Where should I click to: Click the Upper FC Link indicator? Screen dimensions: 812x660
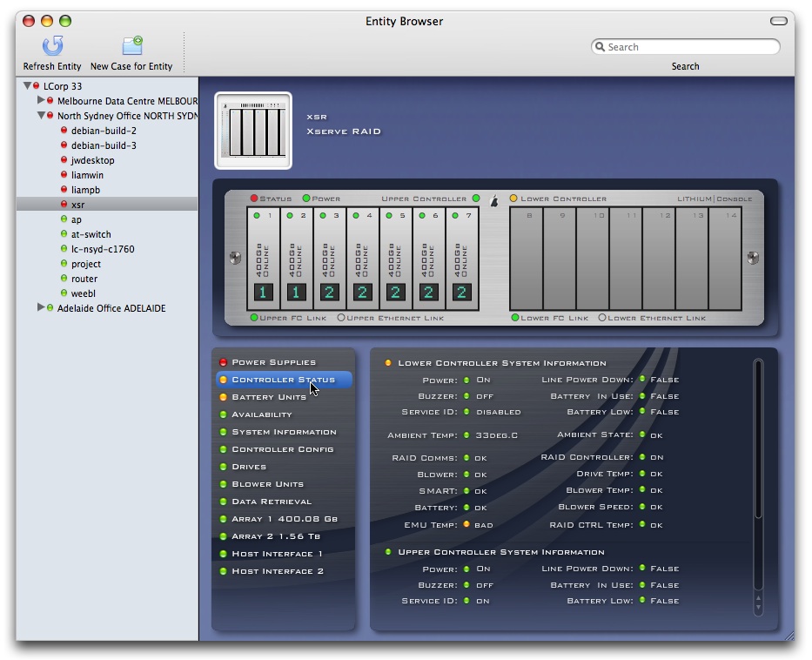pos(254,318)
